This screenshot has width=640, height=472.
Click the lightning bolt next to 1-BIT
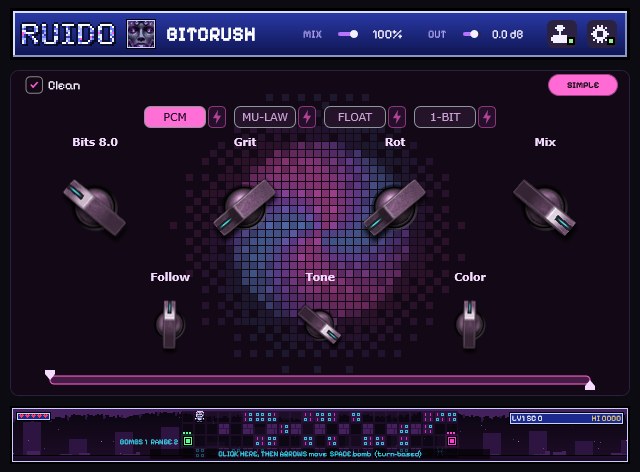(487, 117)
